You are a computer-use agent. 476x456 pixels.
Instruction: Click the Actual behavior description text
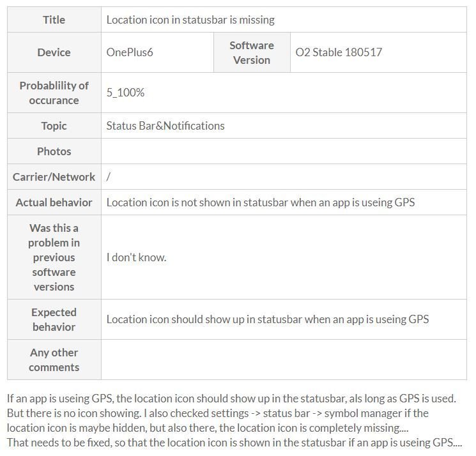(261, 202)
